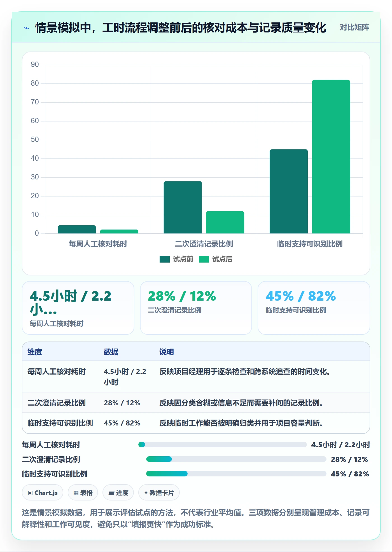Click the 表格 chip
This screenshot has height=552, width=392.
[83, 493]
